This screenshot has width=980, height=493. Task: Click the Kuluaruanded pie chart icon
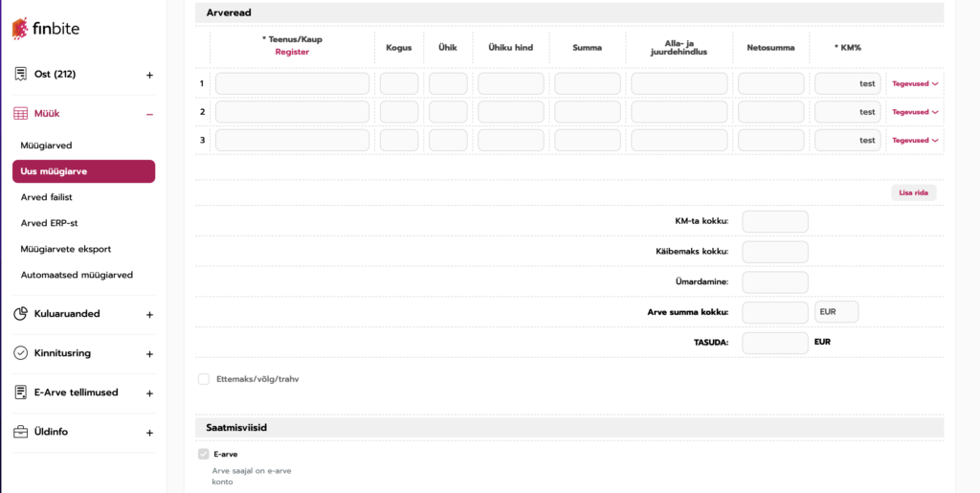coord(20,314)
